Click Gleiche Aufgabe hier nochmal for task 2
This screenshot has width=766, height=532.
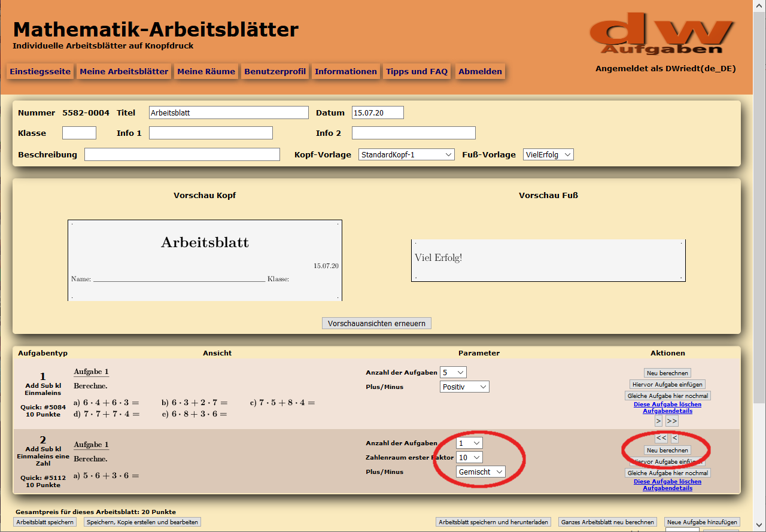[x=668, y=473]
